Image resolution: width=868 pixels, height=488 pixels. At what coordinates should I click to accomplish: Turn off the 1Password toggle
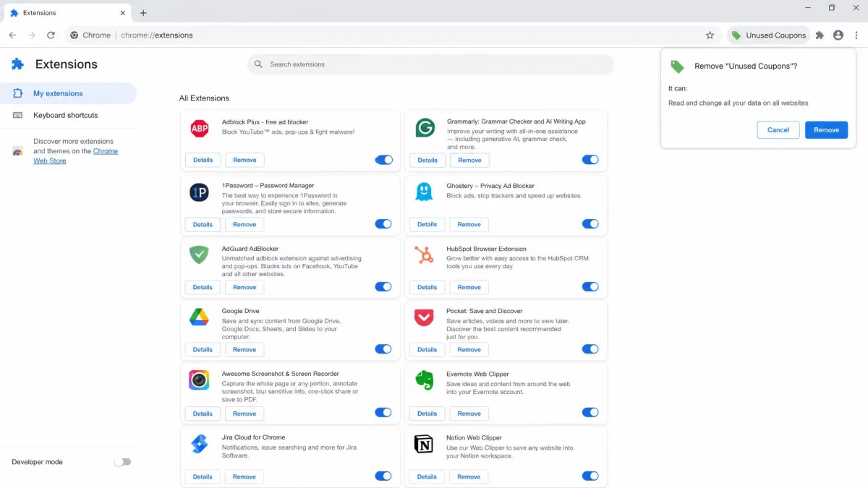point(383,224)
